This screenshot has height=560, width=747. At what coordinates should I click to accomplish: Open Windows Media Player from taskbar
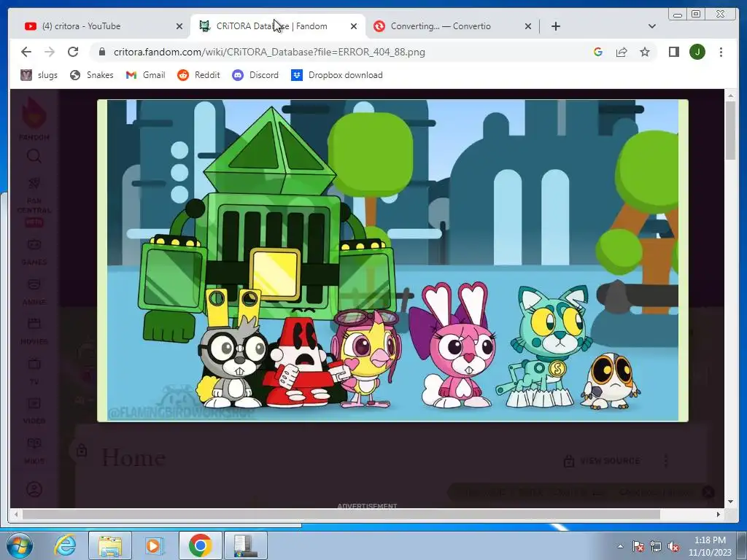pyautogui.click(x=153, y=545)
